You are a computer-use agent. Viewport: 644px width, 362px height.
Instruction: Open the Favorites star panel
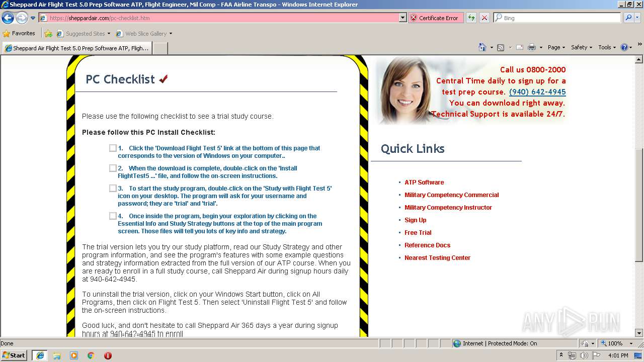click(x=19, y=33)
